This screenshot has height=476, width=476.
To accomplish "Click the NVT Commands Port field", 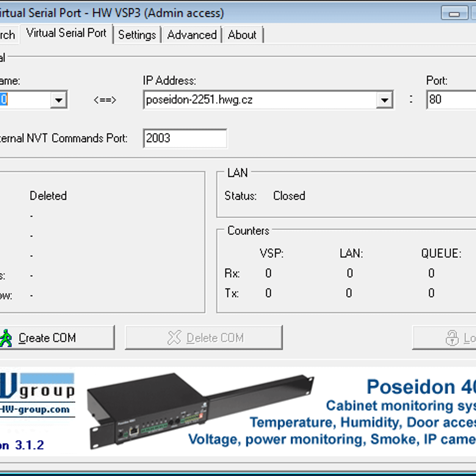I will click(185, 138).
